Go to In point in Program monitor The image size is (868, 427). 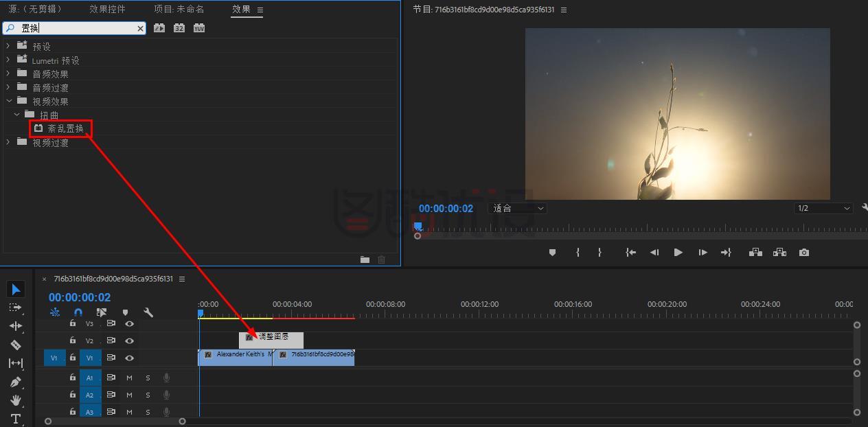(630, 253)
